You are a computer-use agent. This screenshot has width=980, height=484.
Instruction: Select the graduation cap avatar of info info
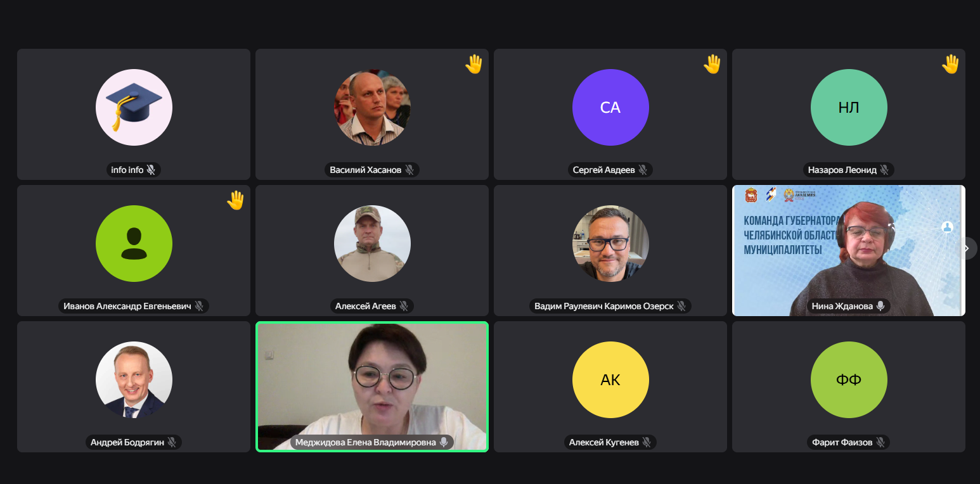point(134,108)
